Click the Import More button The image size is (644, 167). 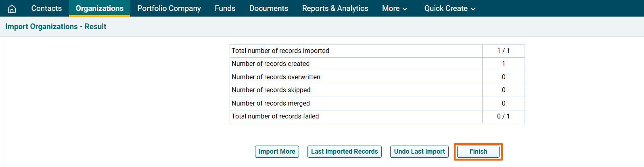(x=277, y=151)
